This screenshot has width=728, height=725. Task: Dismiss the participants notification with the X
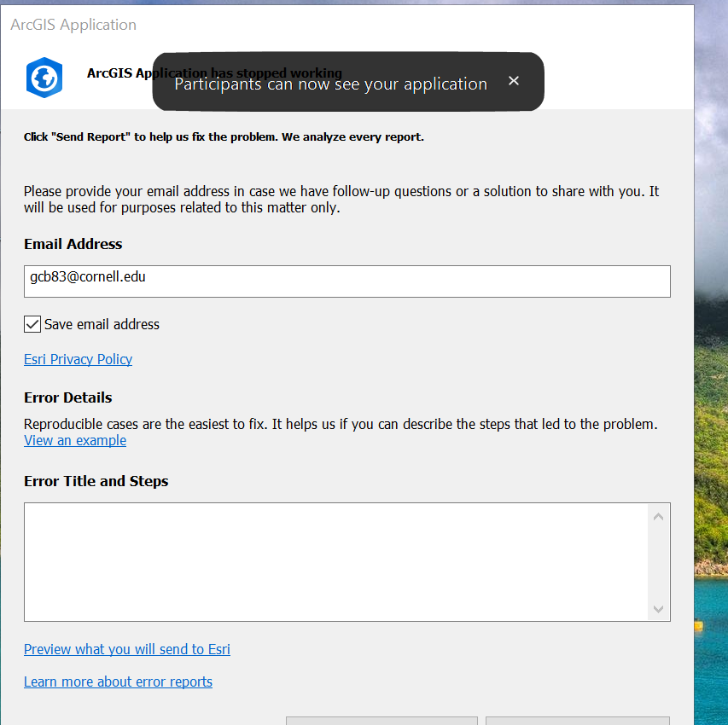click(x=513, y=81)
